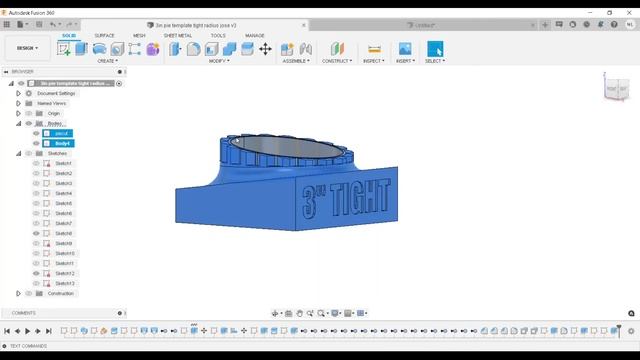Toggle visibility of Sketch1
The height and width of the screenshot is (360, 640).
36,163
